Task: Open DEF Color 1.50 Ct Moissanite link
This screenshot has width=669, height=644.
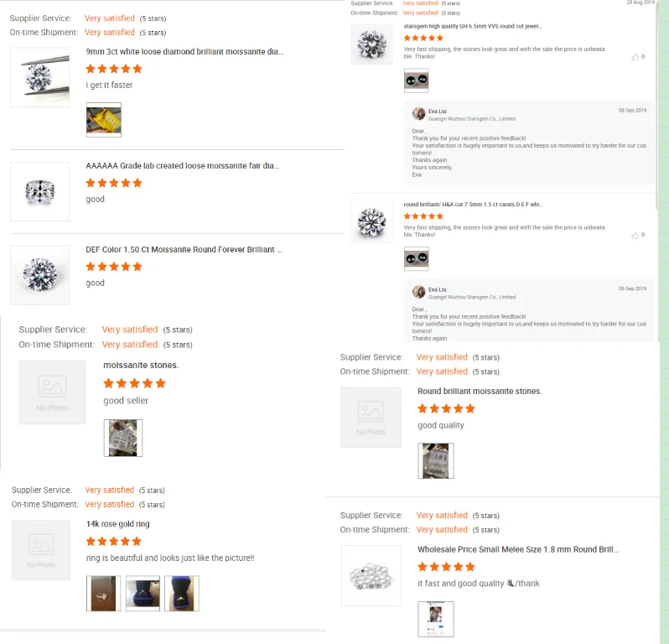Action: tap(184, 250)
